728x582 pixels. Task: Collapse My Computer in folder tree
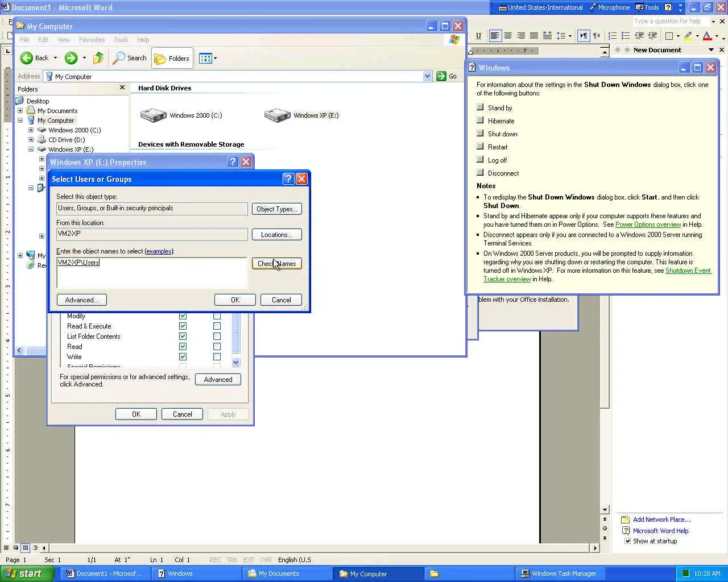tap(20, 120)
